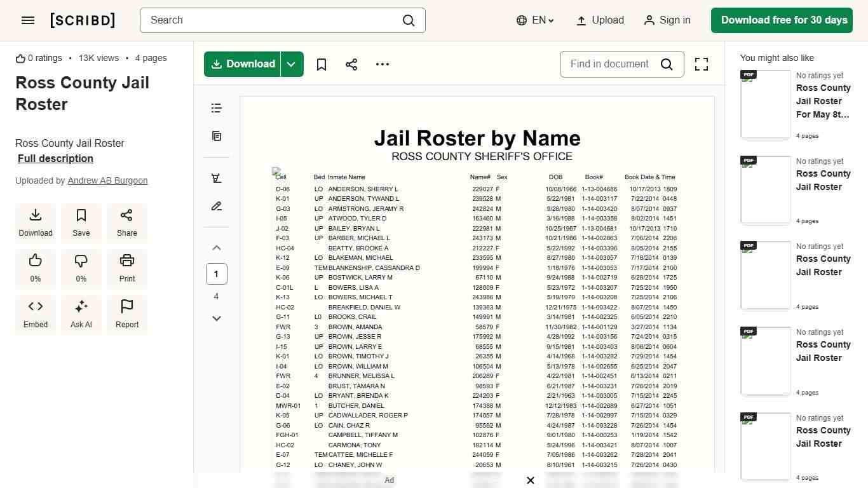Dismiss the bottom ad with the X
The image size is (868, 488).
tap(531, 480)
